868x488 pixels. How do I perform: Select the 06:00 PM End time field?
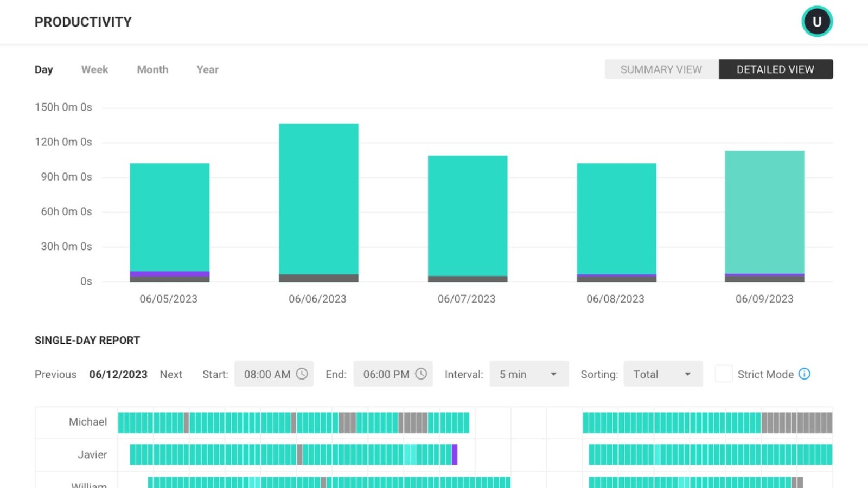point(385,374)
